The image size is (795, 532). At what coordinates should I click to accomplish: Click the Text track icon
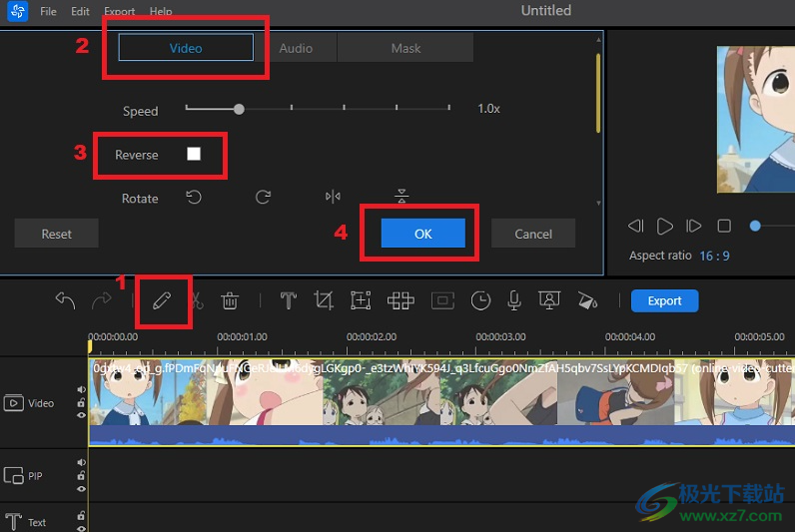pos(13,522)
